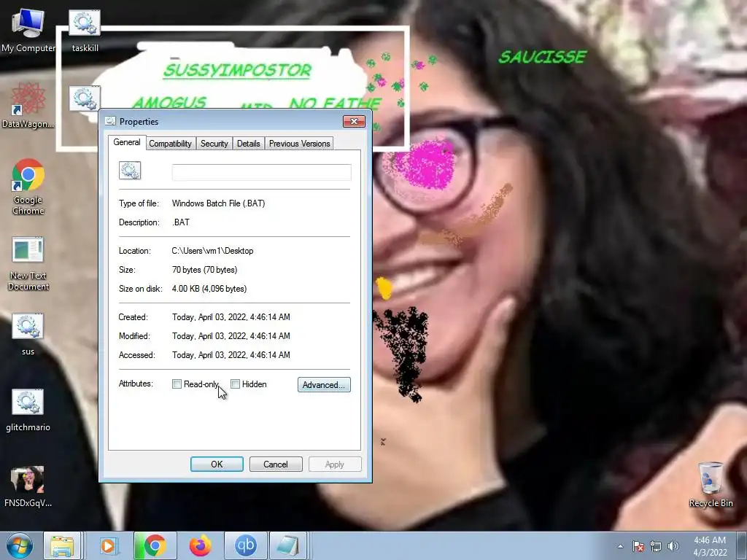Confirm with the OK button
The image size is (747, 560).
217,464
